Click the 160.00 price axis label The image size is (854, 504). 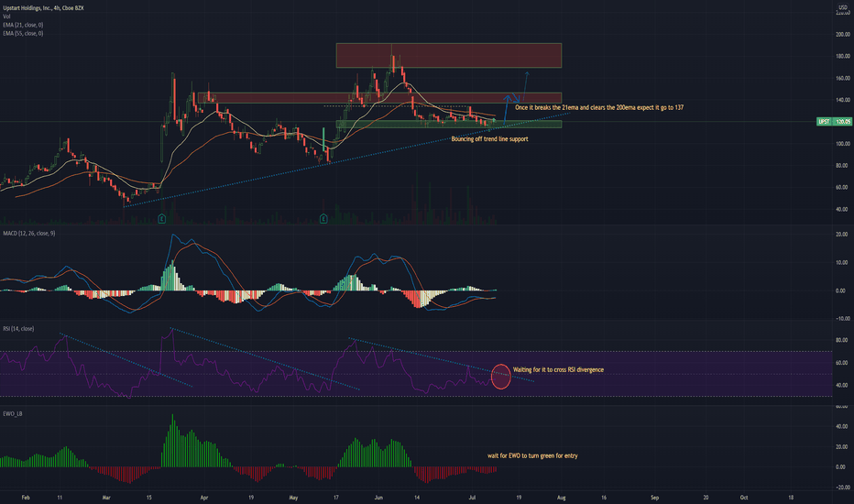coord(843,78)
